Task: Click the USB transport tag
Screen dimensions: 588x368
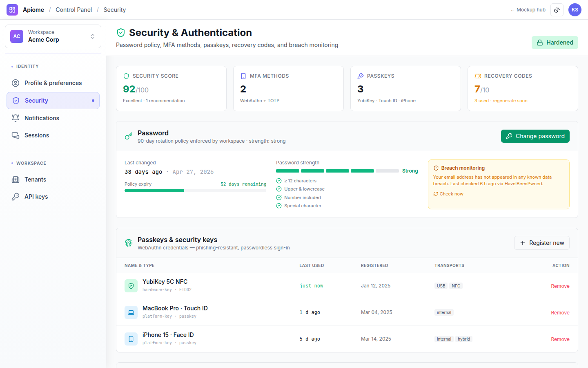Action: pos(441,286)
